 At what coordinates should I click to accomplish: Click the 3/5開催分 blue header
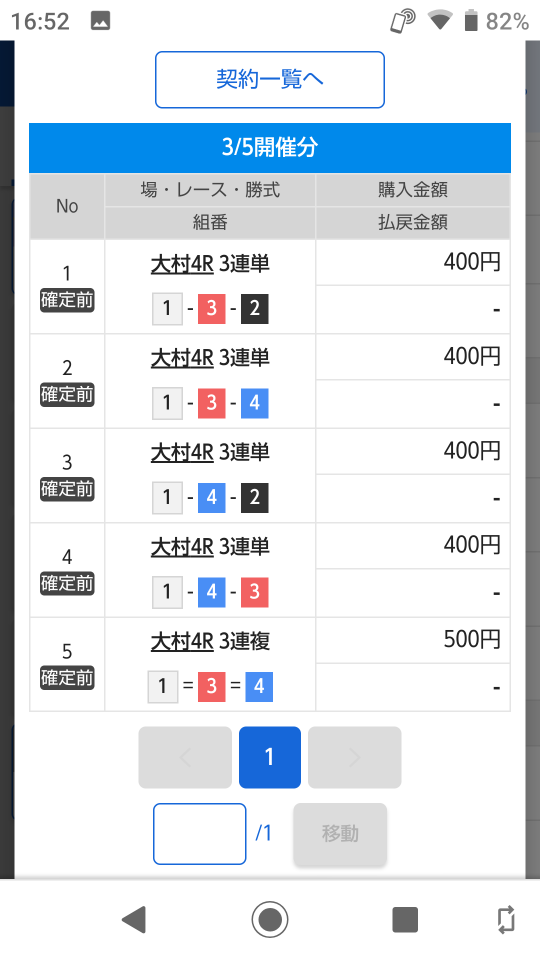point(269,148)
